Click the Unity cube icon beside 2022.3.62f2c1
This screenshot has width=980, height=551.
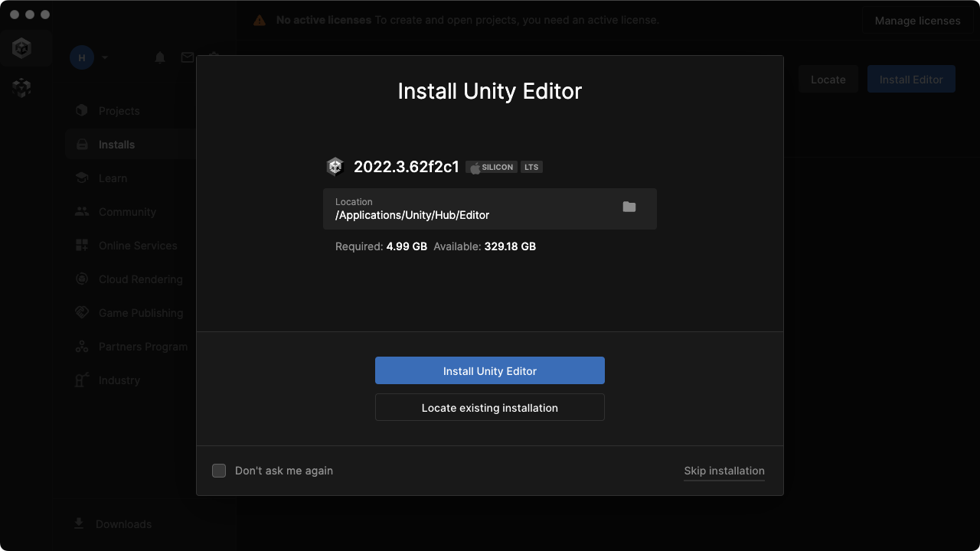point(335,167)
